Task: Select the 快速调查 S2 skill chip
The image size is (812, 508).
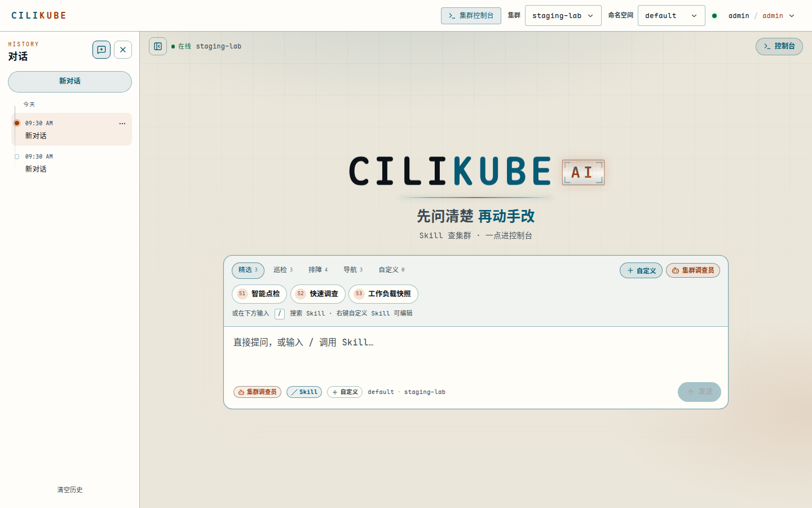Action: click(318, 294)
